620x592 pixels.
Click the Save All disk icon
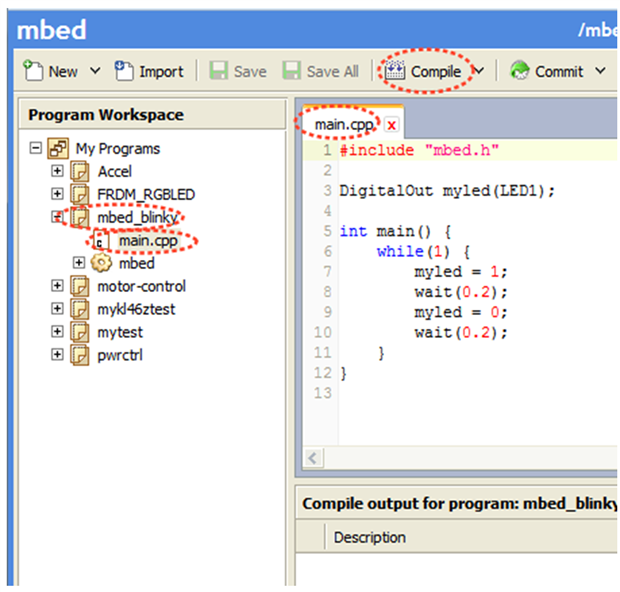pos(291,70)
